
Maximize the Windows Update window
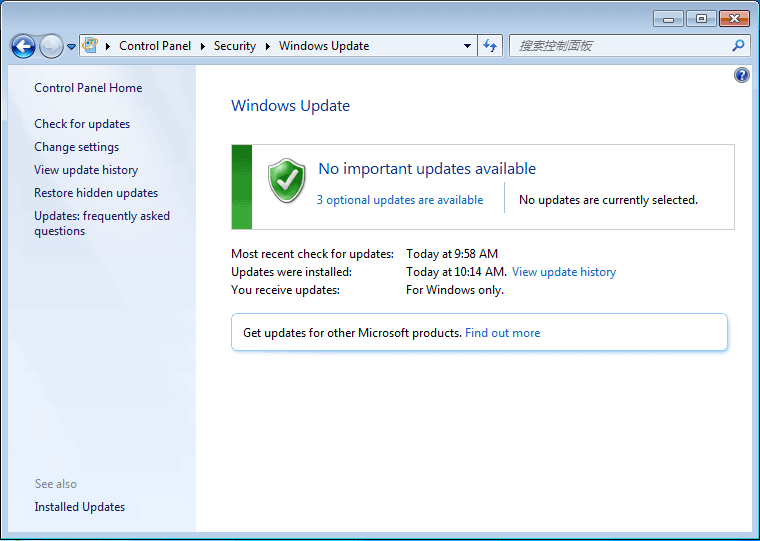701,19
